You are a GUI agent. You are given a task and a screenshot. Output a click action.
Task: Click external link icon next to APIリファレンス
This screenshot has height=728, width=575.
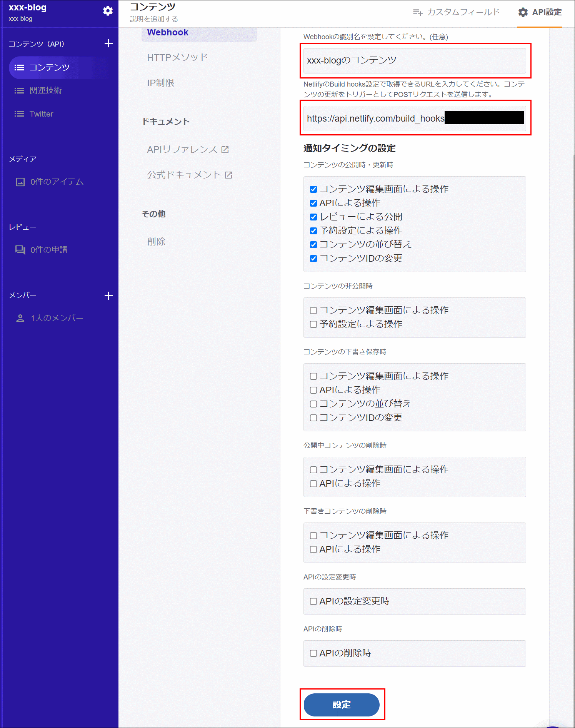click(225, 150)
